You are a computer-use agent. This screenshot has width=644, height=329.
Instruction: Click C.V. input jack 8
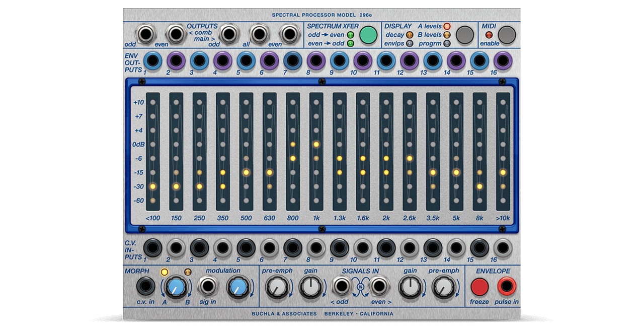pos(315,247)
